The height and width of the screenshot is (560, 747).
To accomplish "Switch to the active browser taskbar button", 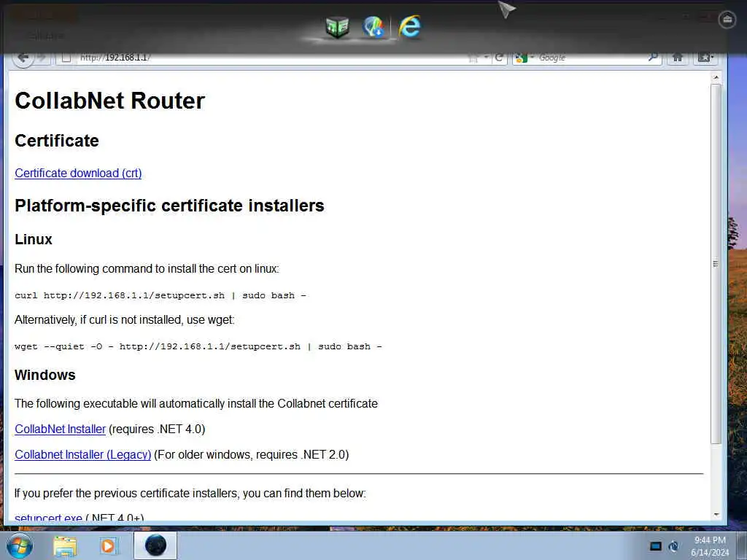I will coord(155,545).
